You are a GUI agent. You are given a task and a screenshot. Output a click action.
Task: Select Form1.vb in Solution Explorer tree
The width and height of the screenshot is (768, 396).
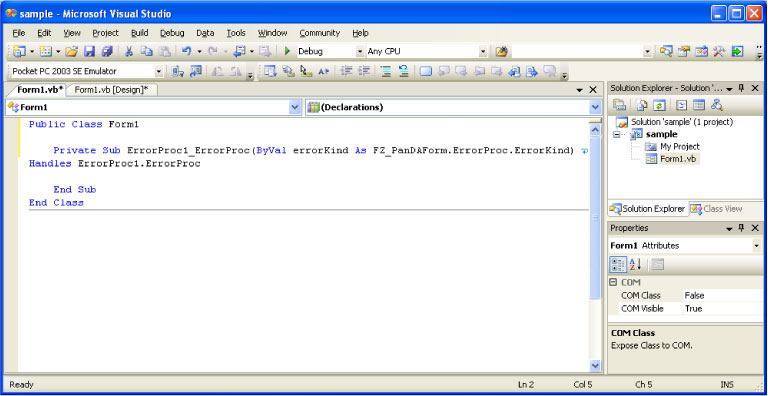point(678,159)
